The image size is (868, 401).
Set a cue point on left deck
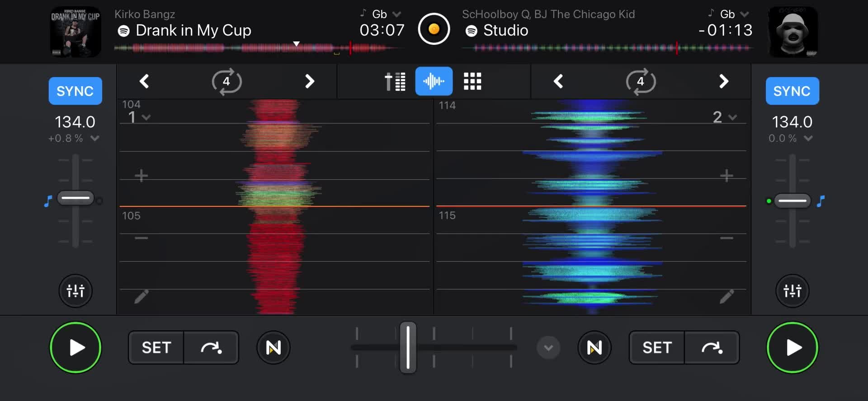156,347
